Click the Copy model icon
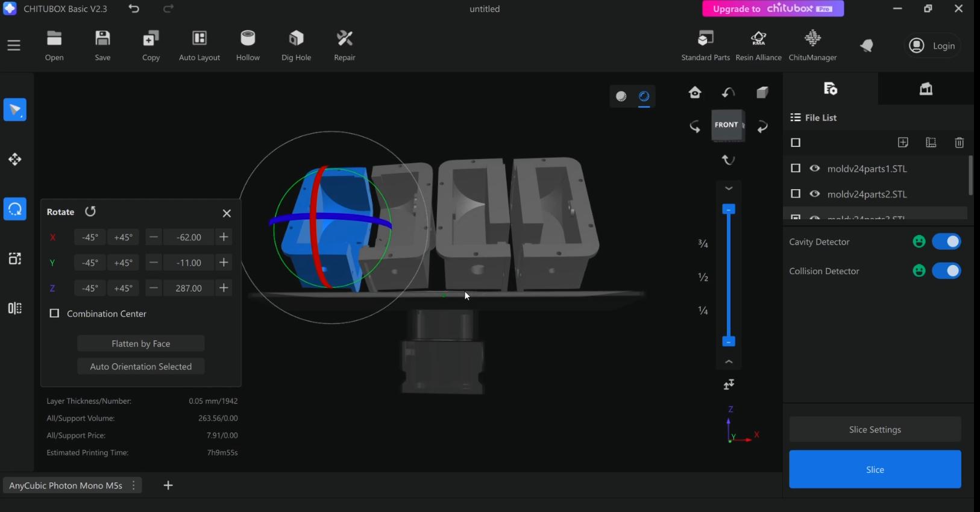This screenshot has width=980, height=512. [151, 45]
